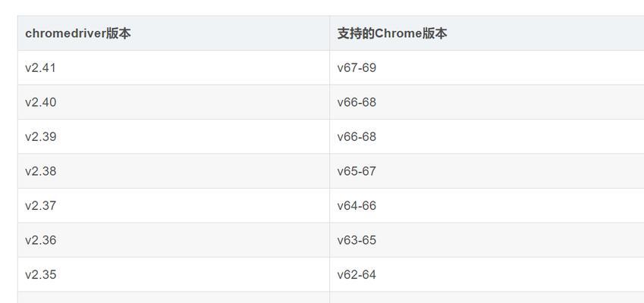Screen dimensions: 644x303
Task: Click the v2.40 driver cell
Action: (x=173, y=102)
